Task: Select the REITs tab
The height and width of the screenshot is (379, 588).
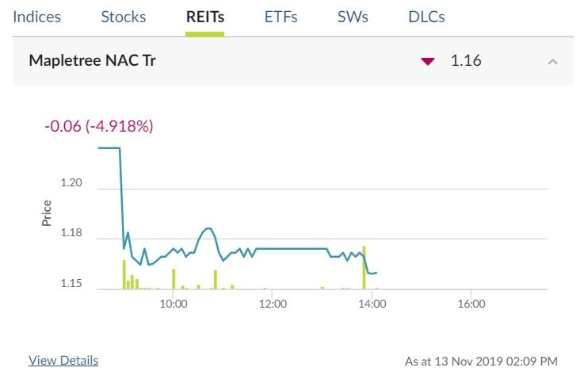Action: [204, 17]
